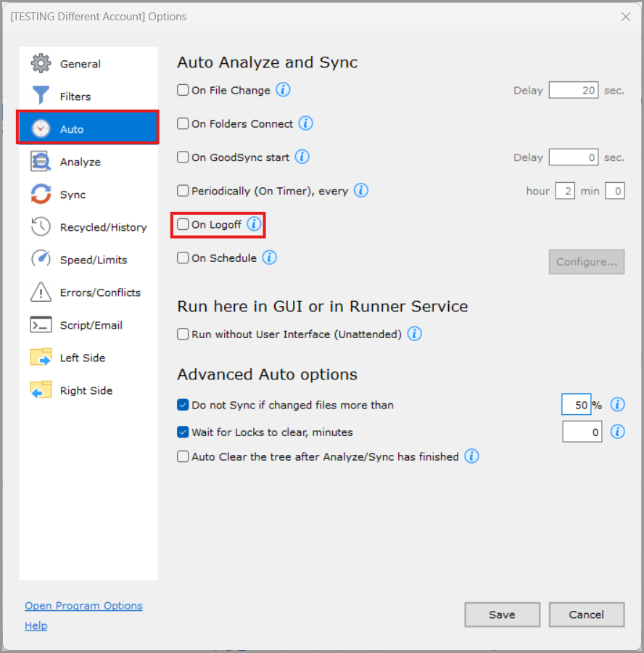Tick the On Schedule checkbox
This screenshot has height=653, width=644.
183,258
